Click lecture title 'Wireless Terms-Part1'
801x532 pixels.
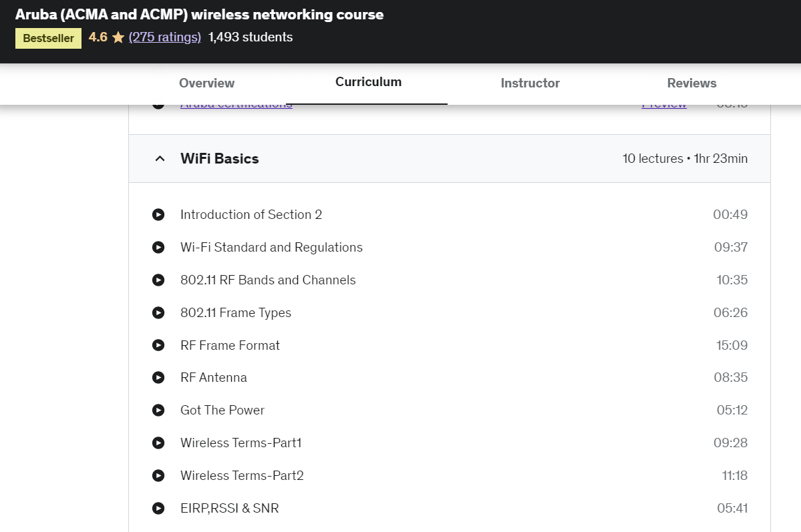pos(241,443)
